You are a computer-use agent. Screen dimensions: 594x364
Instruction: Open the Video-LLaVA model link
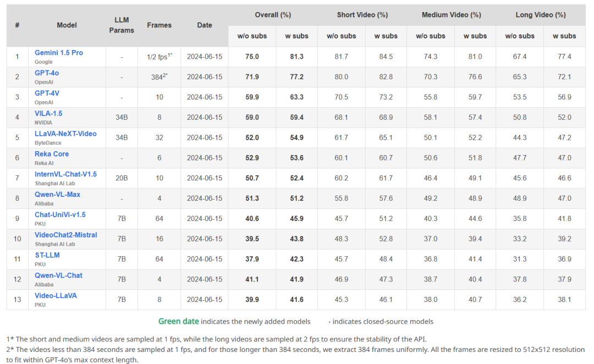[56, 296]
